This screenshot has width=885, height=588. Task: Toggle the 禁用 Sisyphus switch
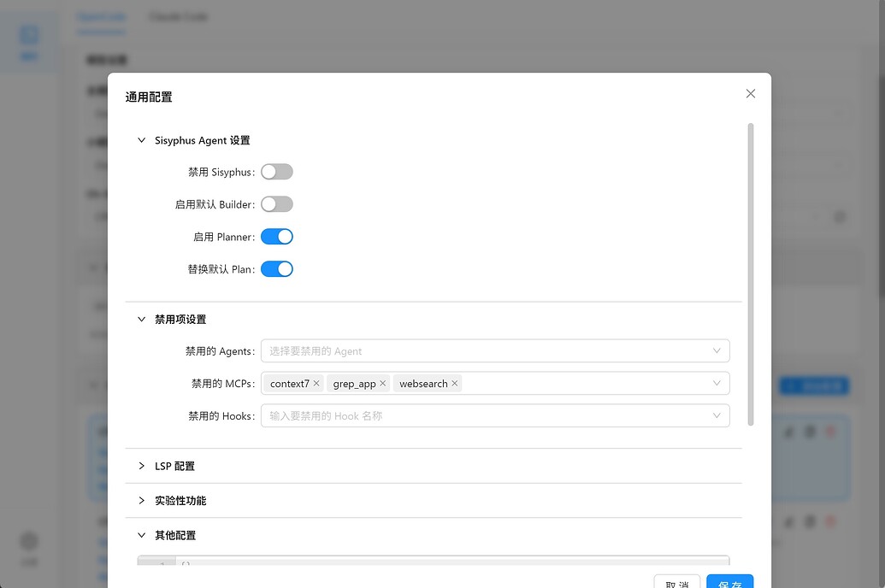pyautogui.click(x=276, y=172)
